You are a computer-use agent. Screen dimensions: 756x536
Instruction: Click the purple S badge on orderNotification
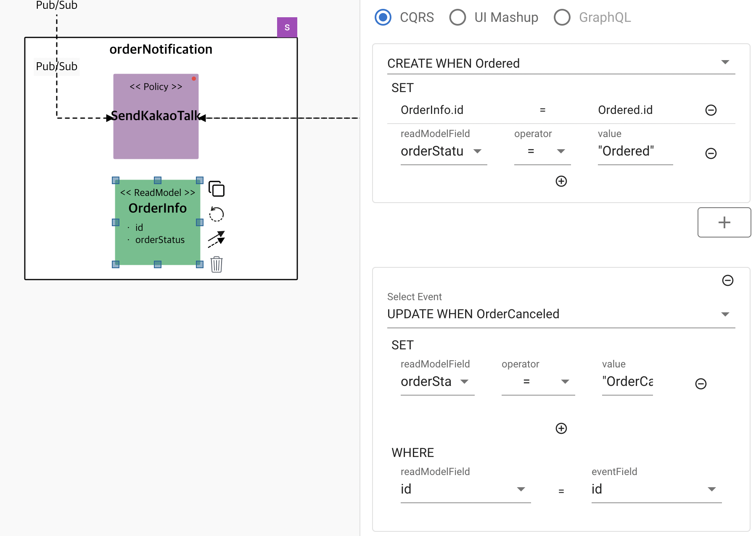[x=287, y=27]
